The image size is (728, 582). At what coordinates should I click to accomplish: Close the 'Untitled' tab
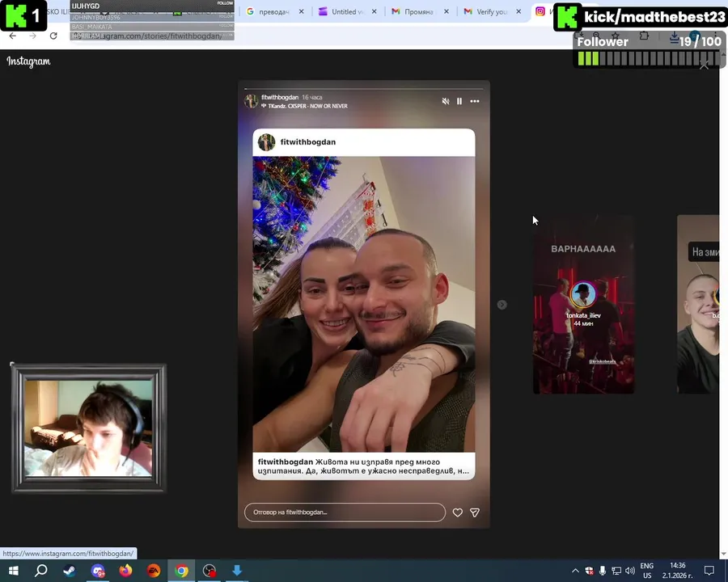375,11
